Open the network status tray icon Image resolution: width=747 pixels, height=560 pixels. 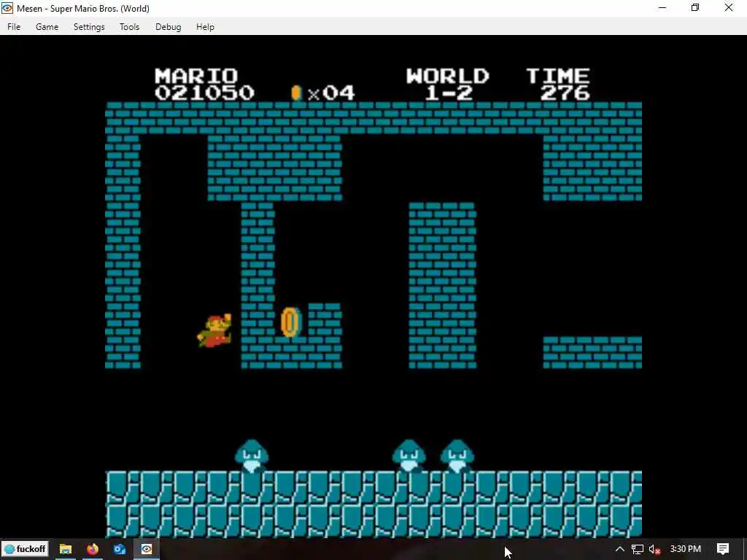(x=638, y=549)
